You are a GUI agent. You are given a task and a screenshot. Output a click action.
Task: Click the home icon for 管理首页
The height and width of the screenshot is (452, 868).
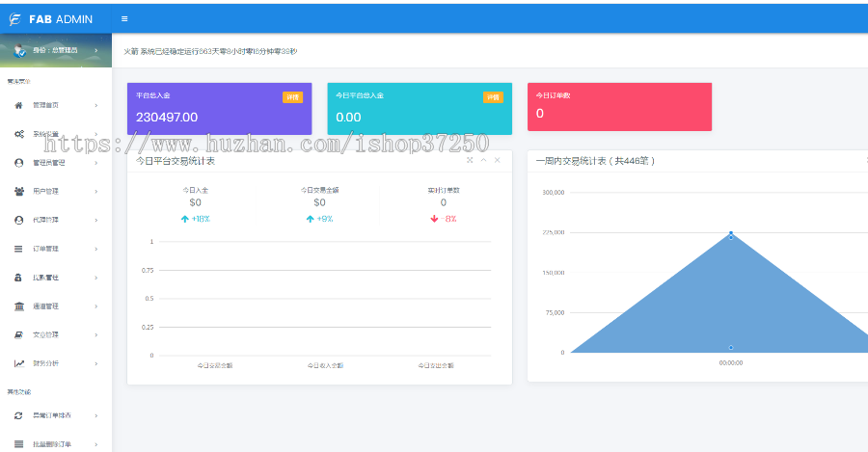pos(19,105)
